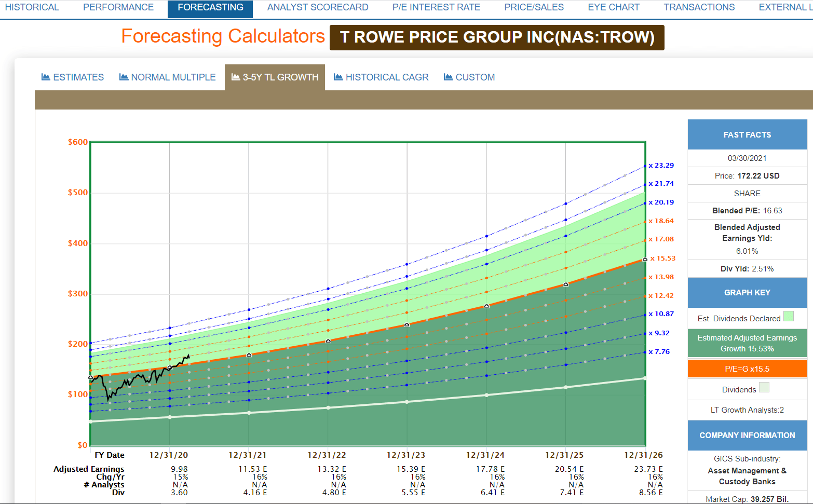Click the 8.56 E dividend value
813x504 pixels.
point(651,493)
